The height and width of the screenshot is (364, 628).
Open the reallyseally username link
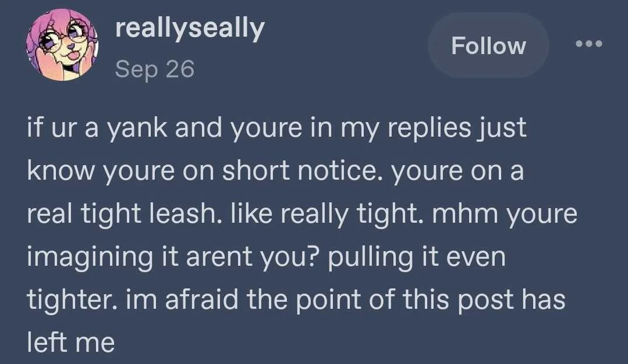(x=190, y=28)
